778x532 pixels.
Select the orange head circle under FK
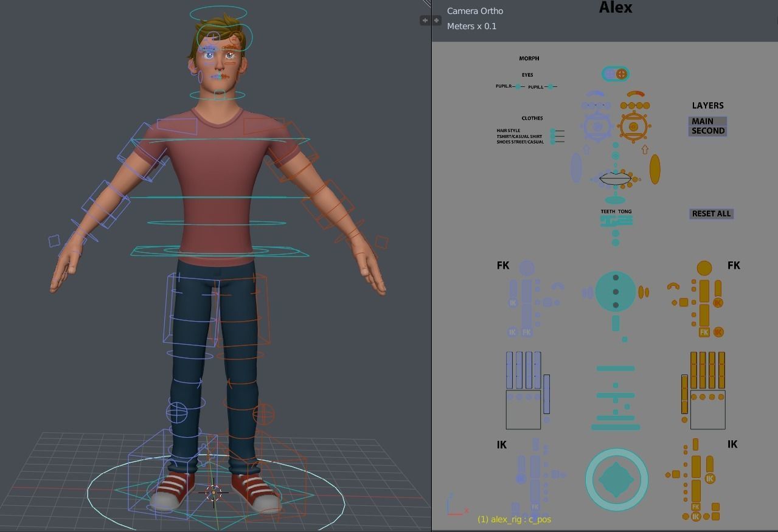coord(704,268)
